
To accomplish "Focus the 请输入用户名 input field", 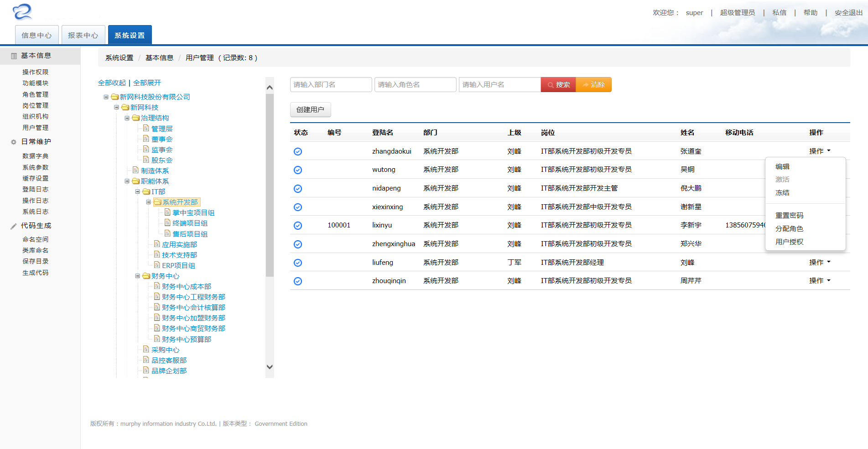I will [500, 85].
